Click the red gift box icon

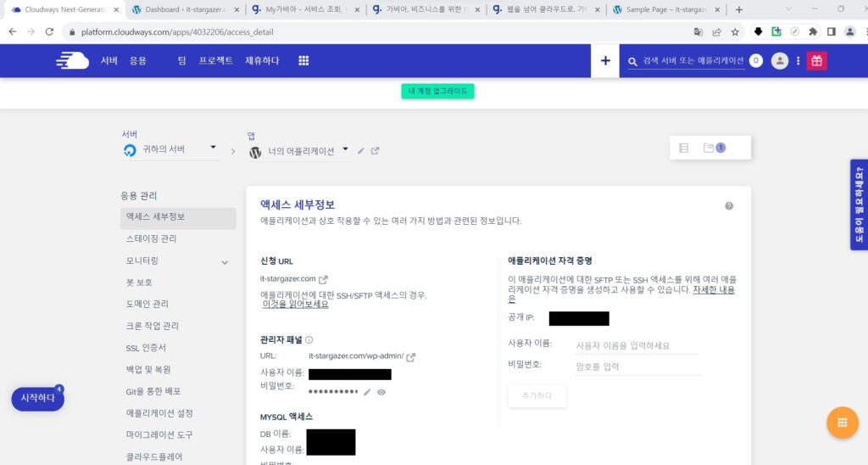tap(816, 60)
